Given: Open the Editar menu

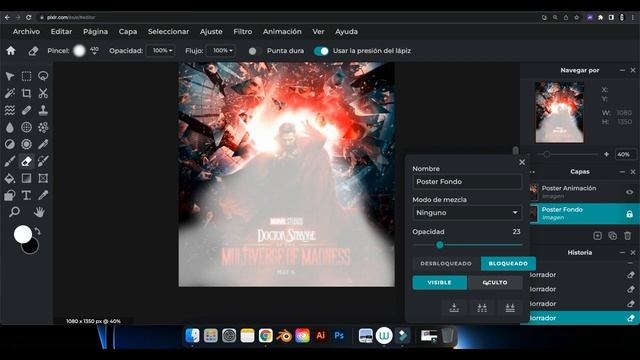Looking at the screenshot, I should 61,31.
